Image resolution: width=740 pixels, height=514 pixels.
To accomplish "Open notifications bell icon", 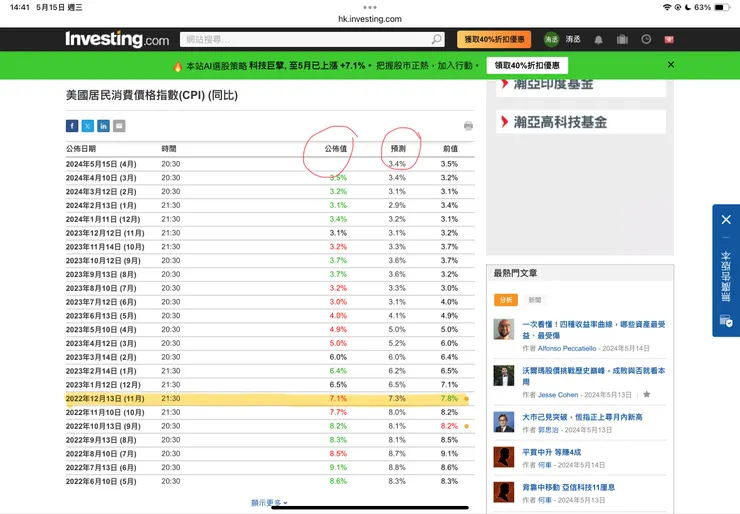I will point(598,40).
